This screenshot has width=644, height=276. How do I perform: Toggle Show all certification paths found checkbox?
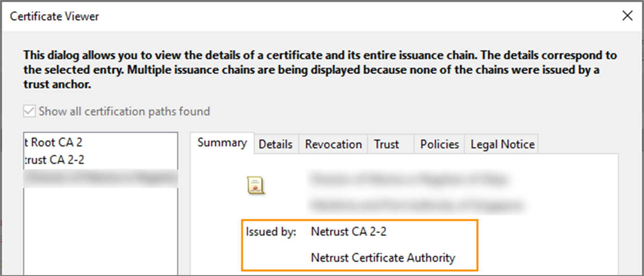point(29,112)
